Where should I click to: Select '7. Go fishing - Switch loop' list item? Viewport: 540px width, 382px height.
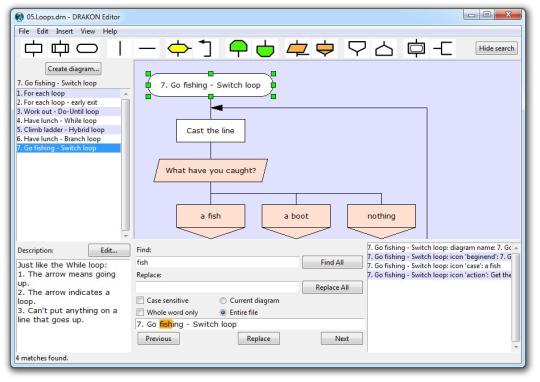click(x=68, y=148)
